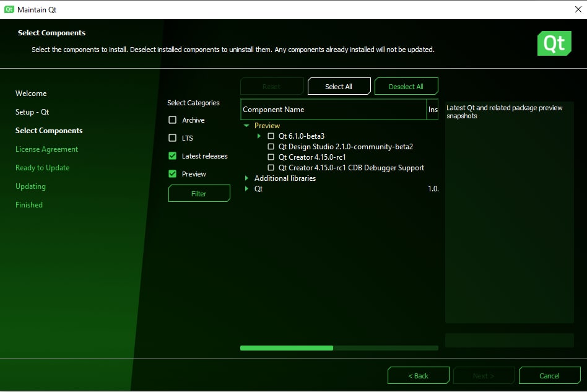Select Qt Design Studio 2.1.0-community-beta2 row text
Viewport: 587px width, 392px height.
coord(346,147)
